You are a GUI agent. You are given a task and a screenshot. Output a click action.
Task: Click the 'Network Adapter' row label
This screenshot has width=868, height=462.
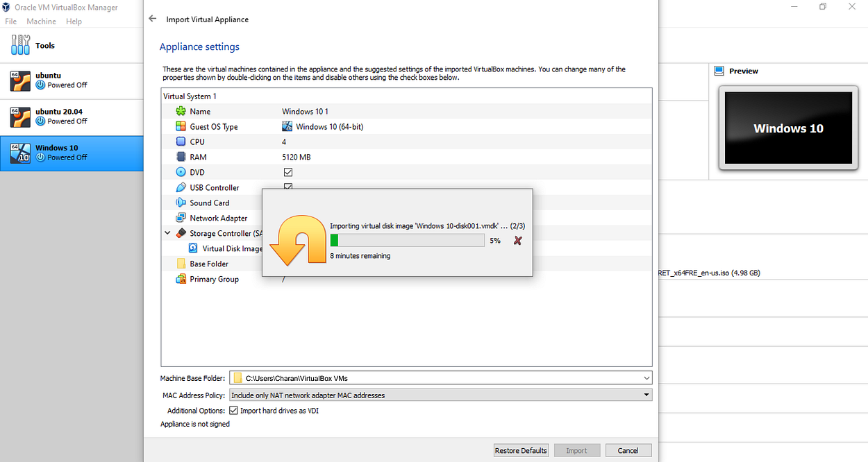pos(219,218)
